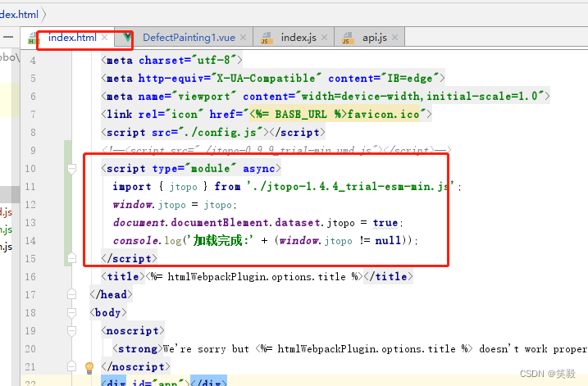Click the htmlWebpackPlugin.options.title in title tag
Screen dimensions: 588x386
[x=257, y=276]
